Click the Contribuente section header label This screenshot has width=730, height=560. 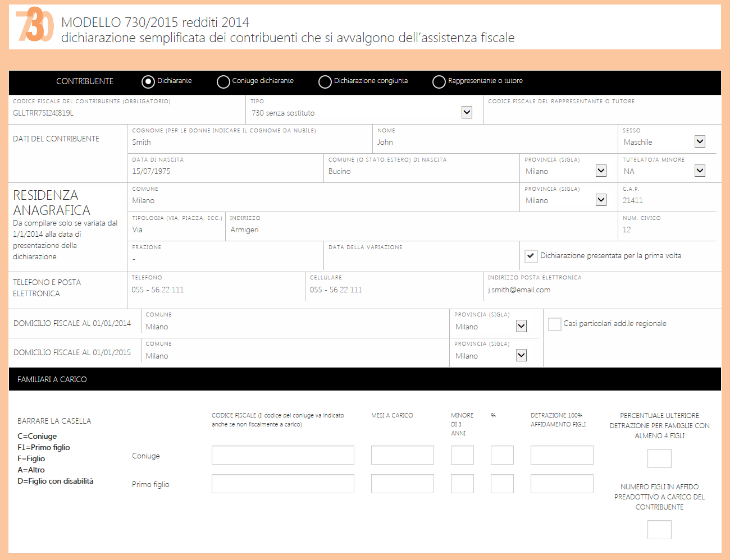point(85,81)
